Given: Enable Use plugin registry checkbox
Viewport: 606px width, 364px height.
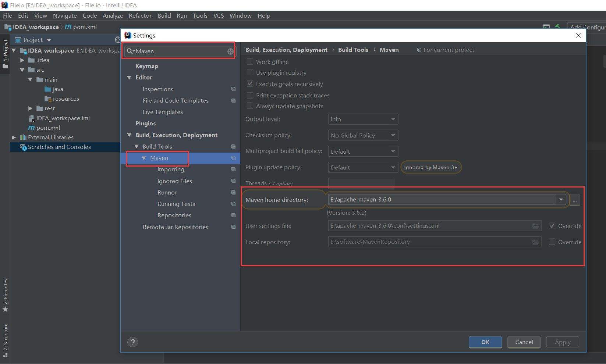Looking at the screenshot, I should pos(250,72).
